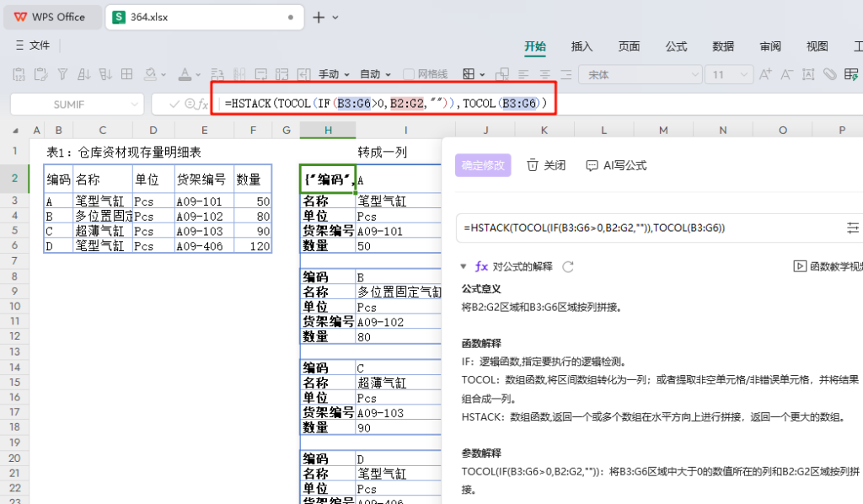The width and height of the screenshot is (863, 504).
Task: Click the borders icon
Action: click(469, 74)
